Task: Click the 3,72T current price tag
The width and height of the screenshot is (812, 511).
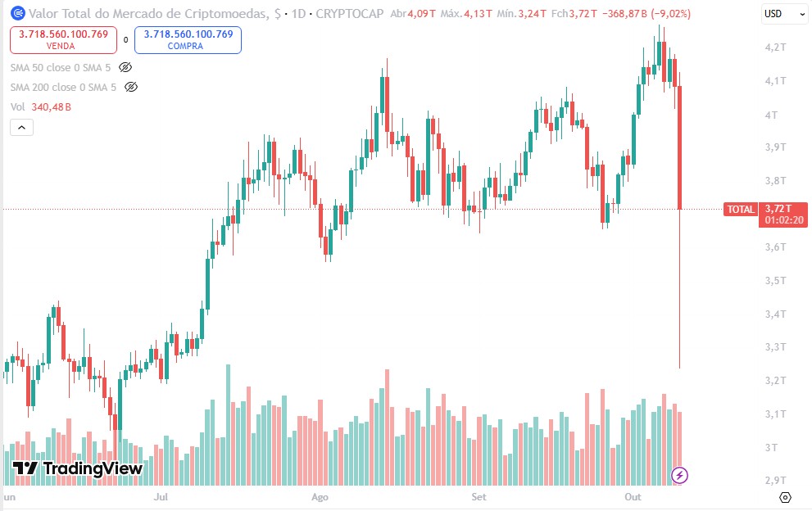Action: [x=782, y=209]
